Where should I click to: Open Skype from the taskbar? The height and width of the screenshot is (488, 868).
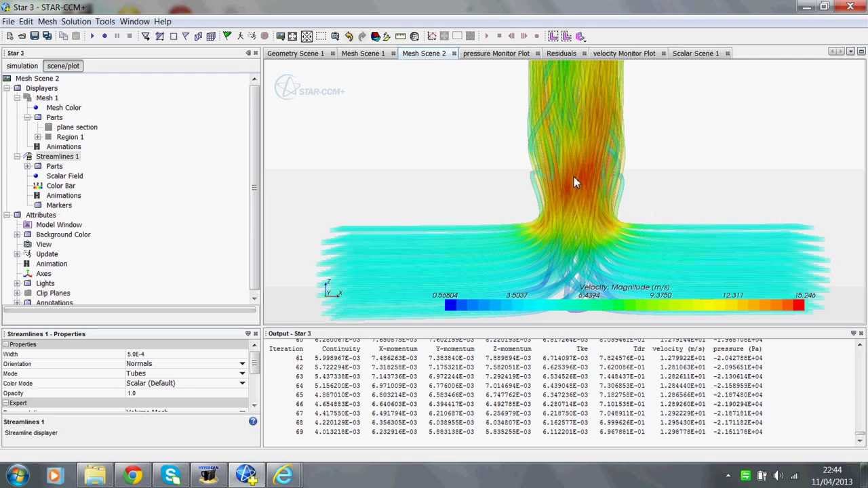tap(171, 475)
